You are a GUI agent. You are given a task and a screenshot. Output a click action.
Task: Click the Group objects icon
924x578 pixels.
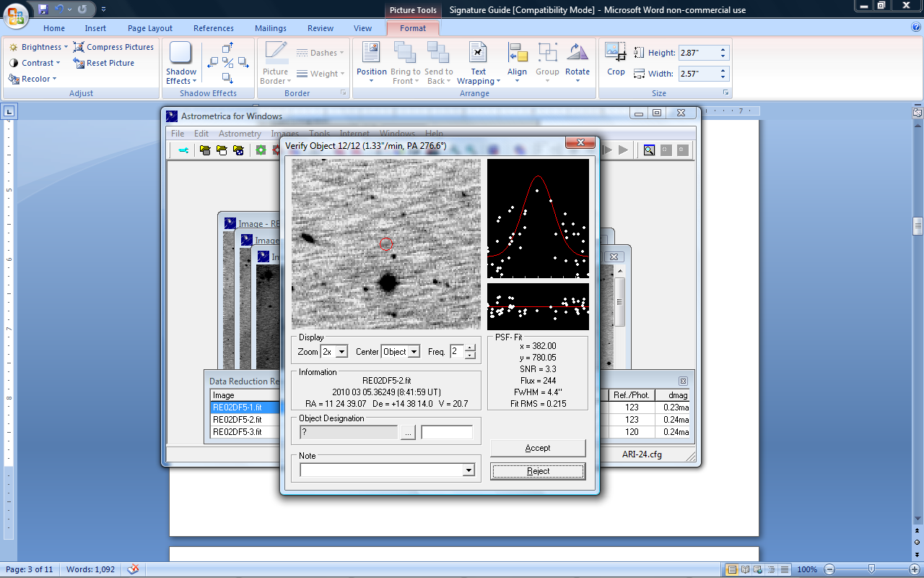(x=547, y=53)
